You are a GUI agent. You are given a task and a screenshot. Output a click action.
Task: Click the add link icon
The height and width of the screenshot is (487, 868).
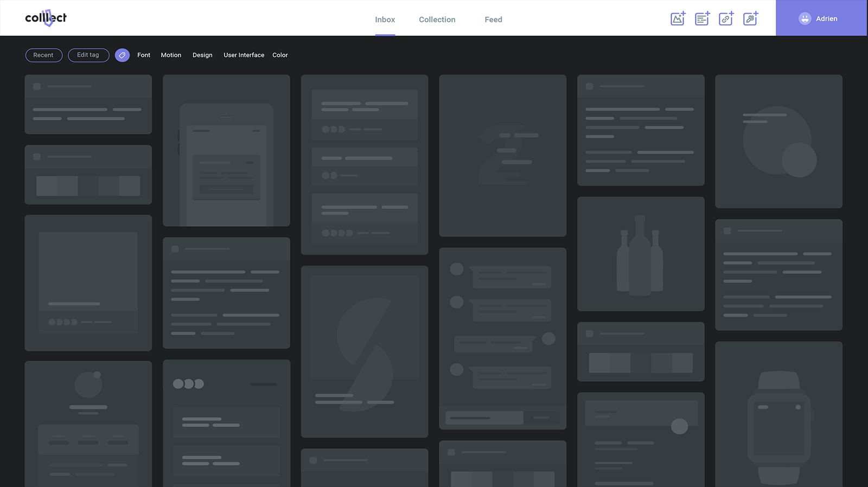[726, 19]
